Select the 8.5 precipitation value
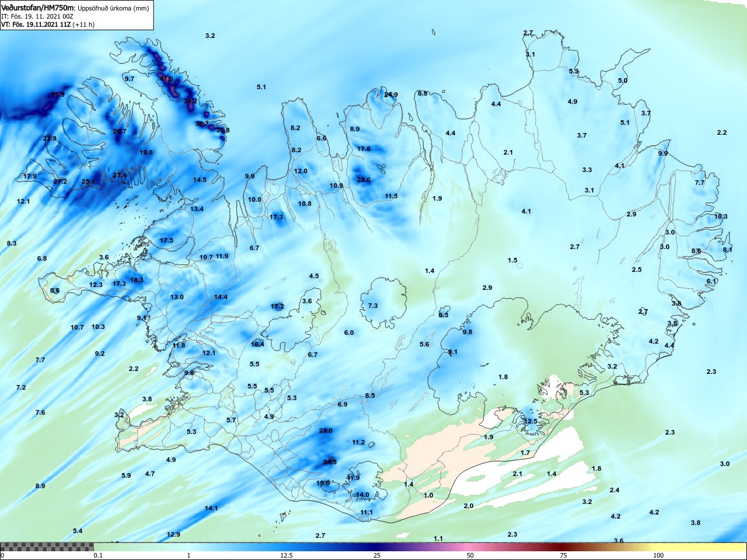Viewport: 747px width, 560px height. tap(370, 395)
